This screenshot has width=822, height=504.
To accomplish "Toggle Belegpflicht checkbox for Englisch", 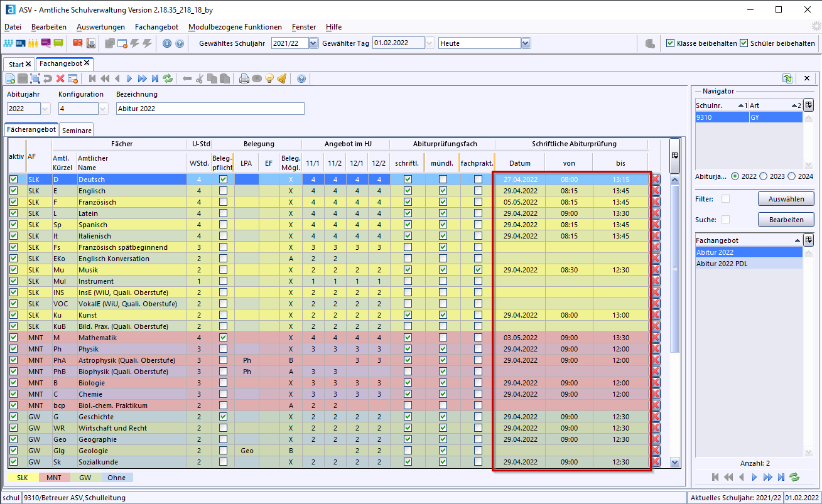I will [223, 191].
